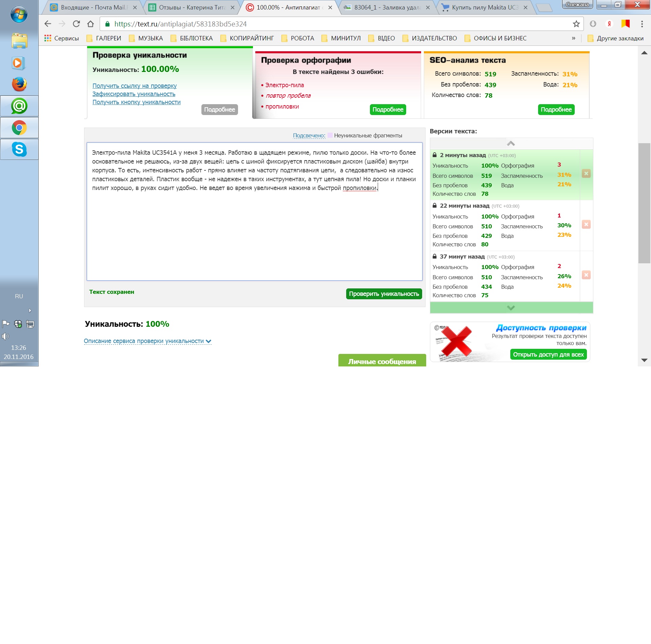Open Chrome's three-dot menu
Viewport: 651px width, 644px height.
pos(642,24)
